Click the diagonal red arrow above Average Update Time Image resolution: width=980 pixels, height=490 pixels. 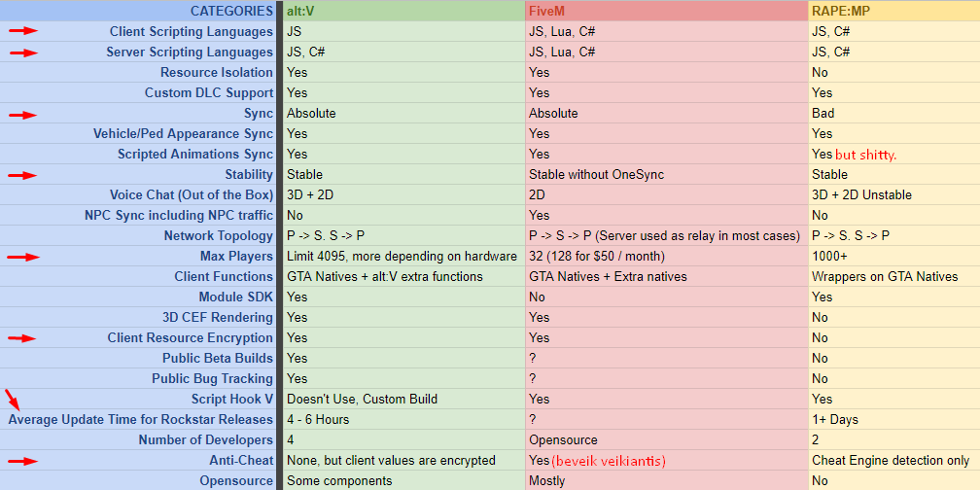tap(13, 399)
